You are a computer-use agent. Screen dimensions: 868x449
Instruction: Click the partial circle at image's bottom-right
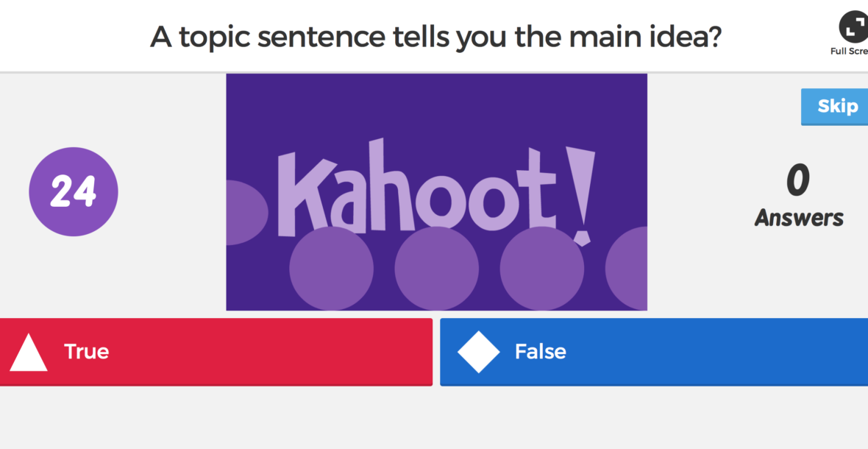tap(627, 268)
